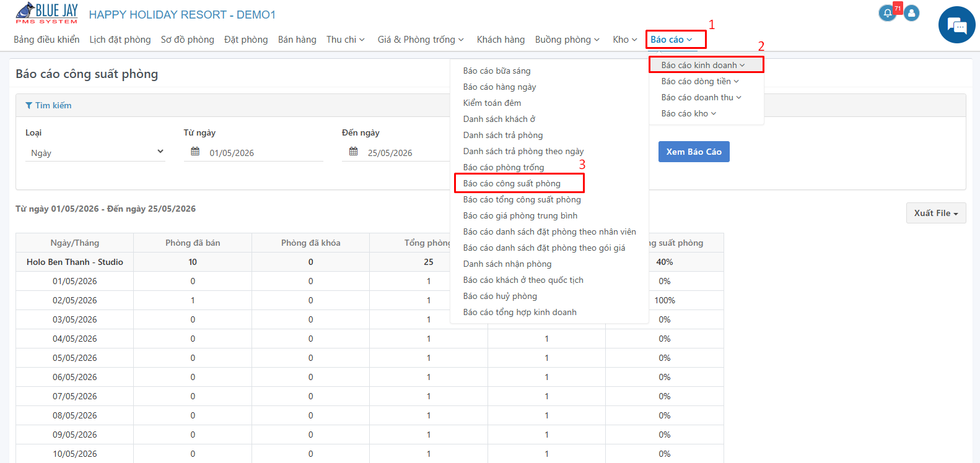Click the HAPPY HOLIDAY RESORT - DEMO1 title
This screenshot has width=980, height=463.
point(182,14)
